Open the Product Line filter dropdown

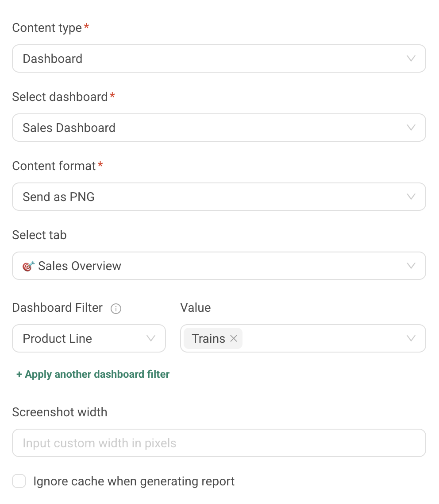[x=89, y=338]
